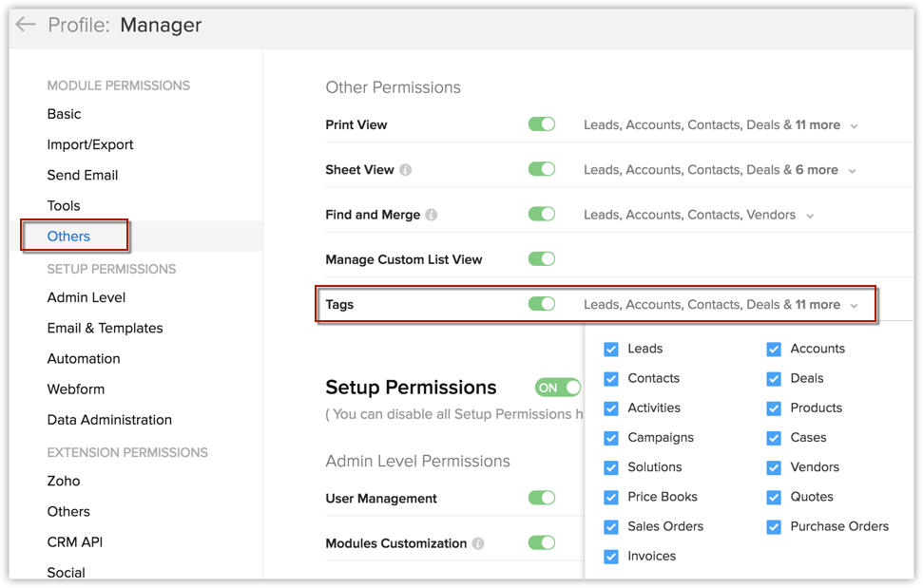
Task: Uncheck the Invoices checkbox
Action: click(x=611, y=557)
